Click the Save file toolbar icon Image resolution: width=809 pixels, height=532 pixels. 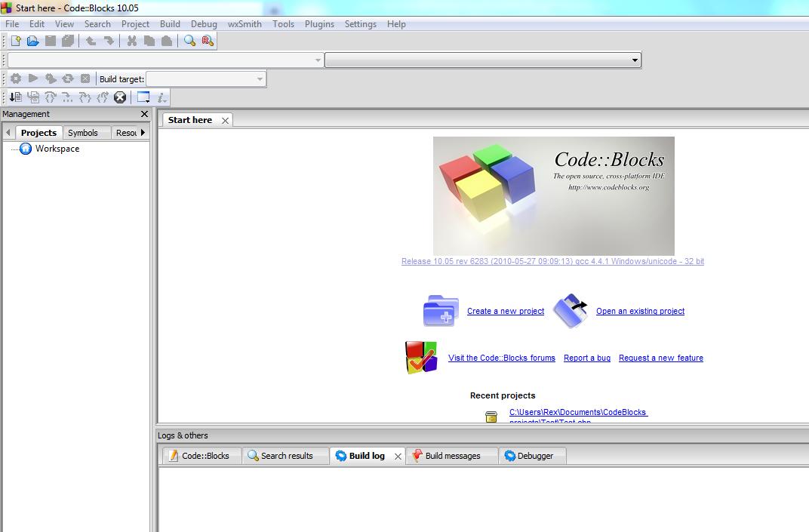click(50, 41)
